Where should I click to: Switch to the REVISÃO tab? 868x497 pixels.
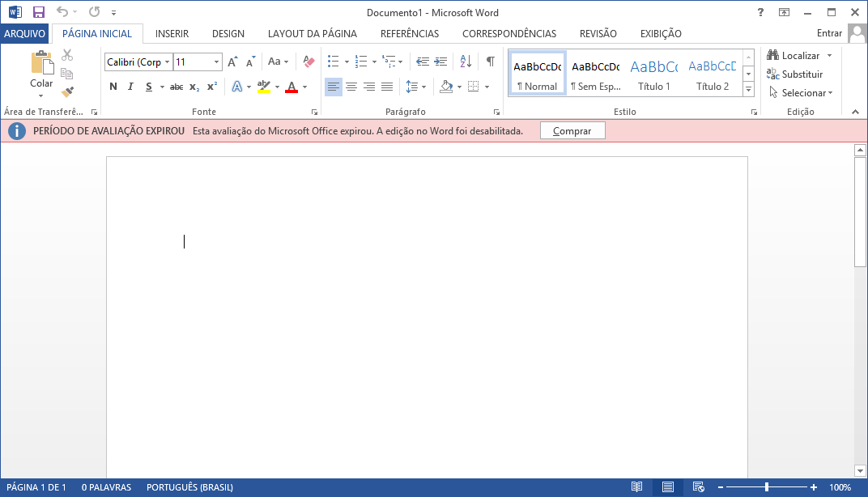598,34
